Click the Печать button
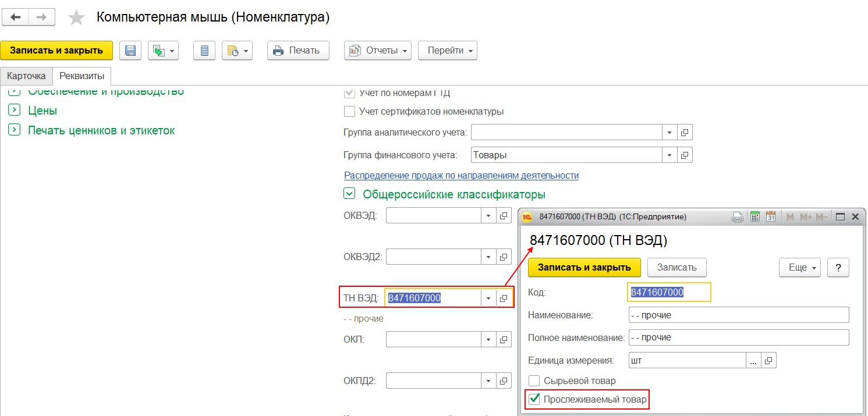Viewport: 868px width, 416px height. click(298, 51)
